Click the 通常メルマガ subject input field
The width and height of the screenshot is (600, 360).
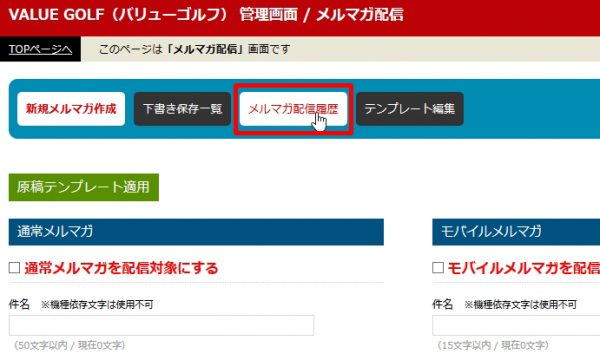pos(161,326)
